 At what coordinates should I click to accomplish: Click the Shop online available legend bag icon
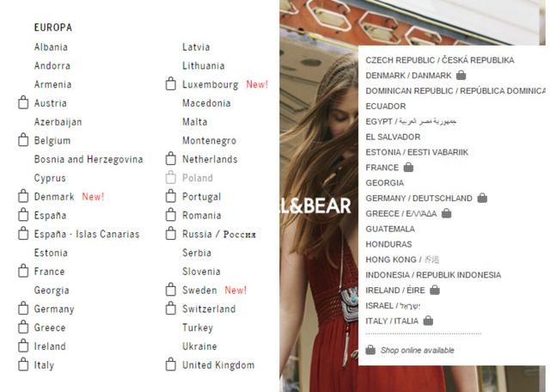point(370,350)
